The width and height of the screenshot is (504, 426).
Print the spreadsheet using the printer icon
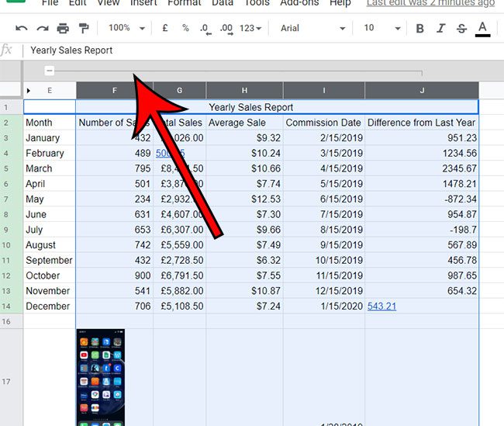63,29
